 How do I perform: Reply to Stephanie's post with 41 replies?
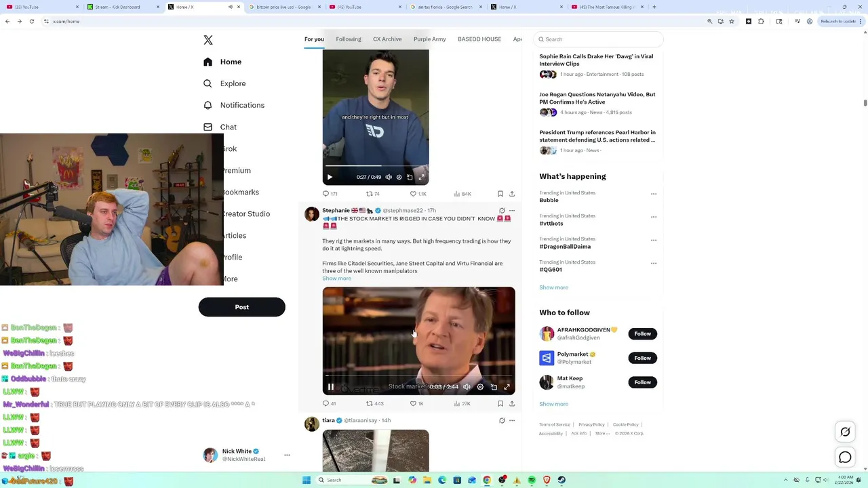(x=330, y=403)
